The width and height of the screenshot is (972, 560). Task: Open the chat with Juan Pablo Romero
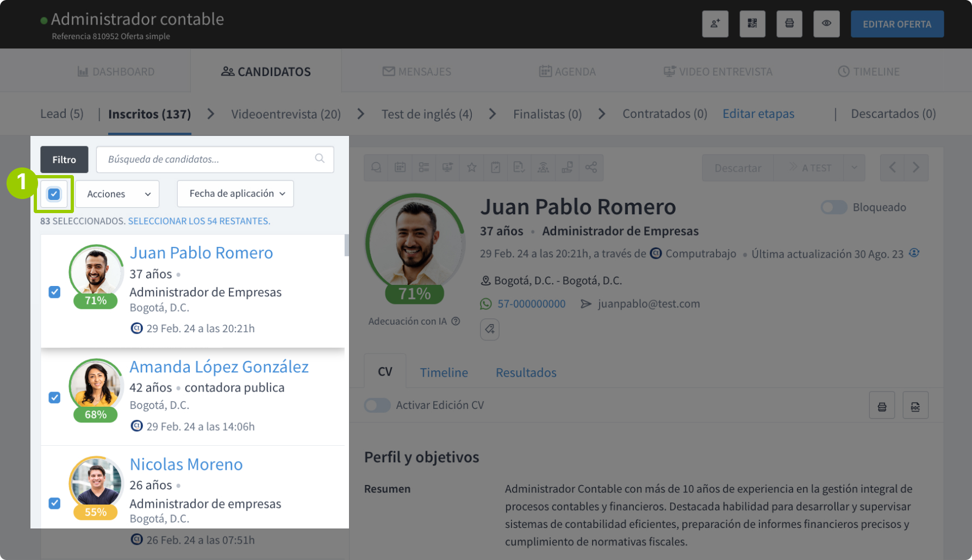[x=376, y=167]
